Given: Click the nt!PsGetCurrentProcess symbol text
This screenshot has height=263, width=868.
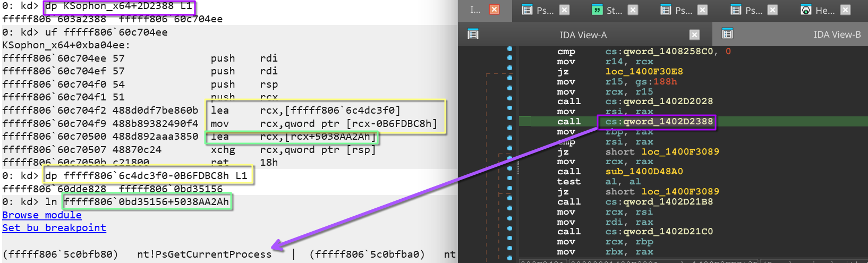Looking at the screenshot, I should pyautogui.click(x=204, y=254).
